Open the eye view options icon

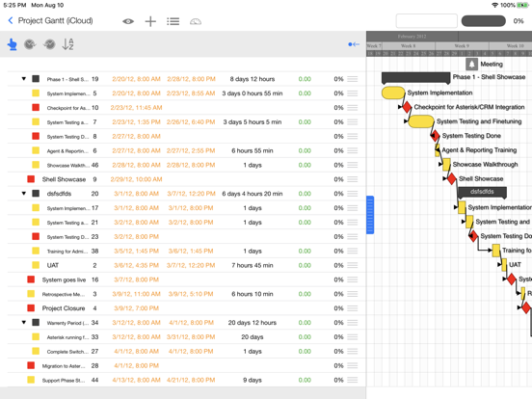(x=128, y=21)
